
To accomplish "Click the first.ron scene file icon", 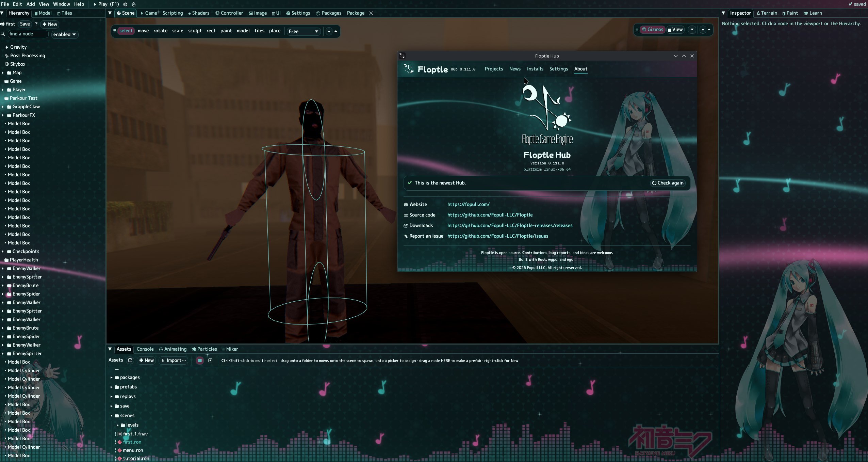I will (x=120, y=442).
